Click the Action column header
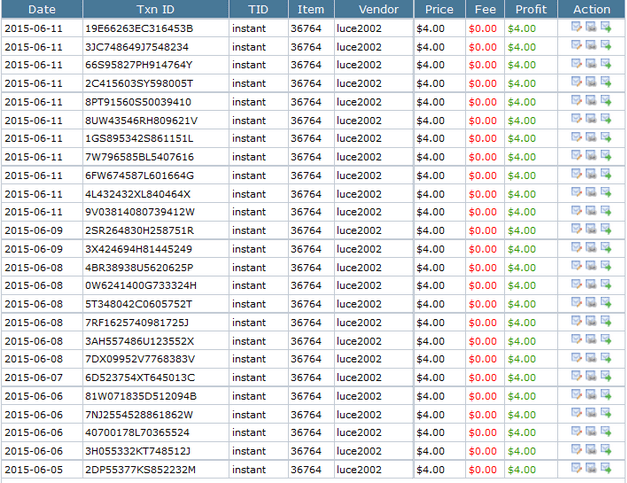The height and width of the screenshot is (483, 627). point(591,9)
